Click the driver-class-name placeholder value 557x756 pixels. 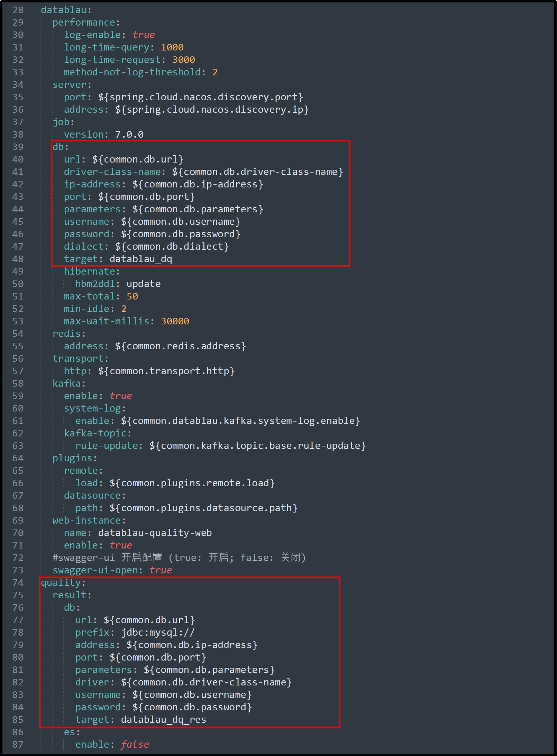point(257,172)
